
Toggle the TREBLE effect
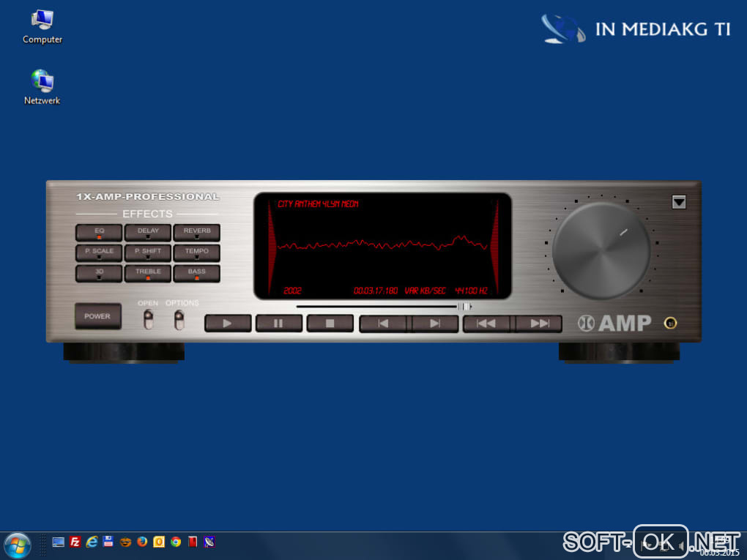click(148, 274)
